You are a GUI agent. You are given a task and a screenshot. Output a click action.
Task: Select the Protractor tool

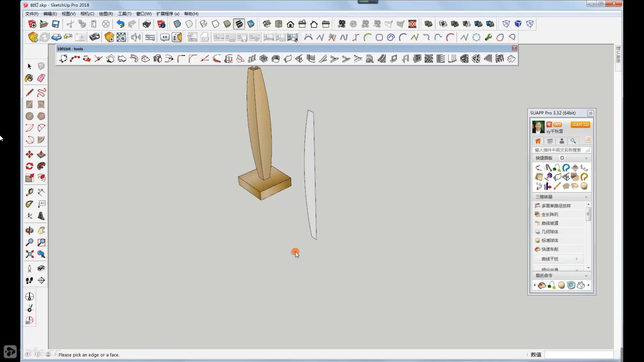(30, 204)
